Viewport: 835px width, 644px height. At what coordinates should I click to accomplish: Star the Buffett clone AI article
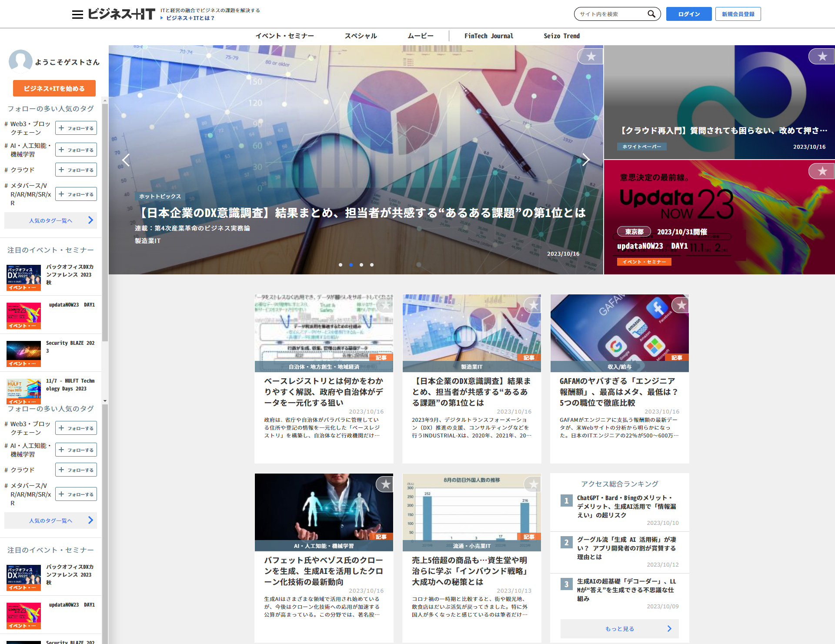pyautogui.click(x=385, y=484)
